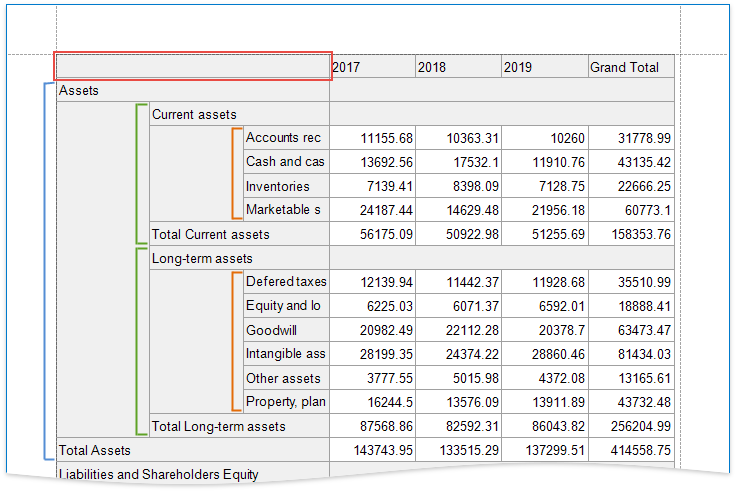The height and width of the screenshot is (492, 736).
Task: Click the empty top-left corner header cell
Action: coord(192,66)
